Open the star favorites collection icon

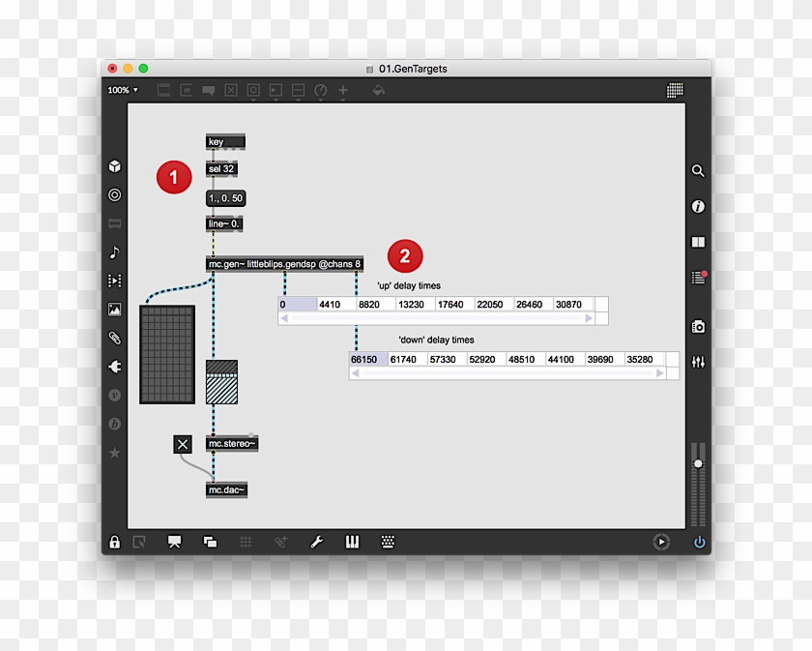point(114,453)
